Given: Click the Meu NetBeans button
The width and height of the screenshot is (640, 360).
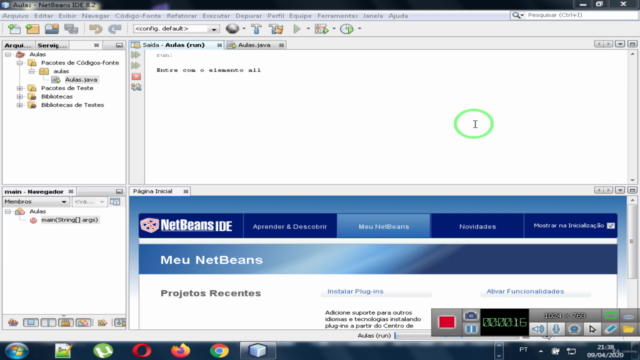Looking at the screenshot, I should pyautogui.click(x=384, y=226).
